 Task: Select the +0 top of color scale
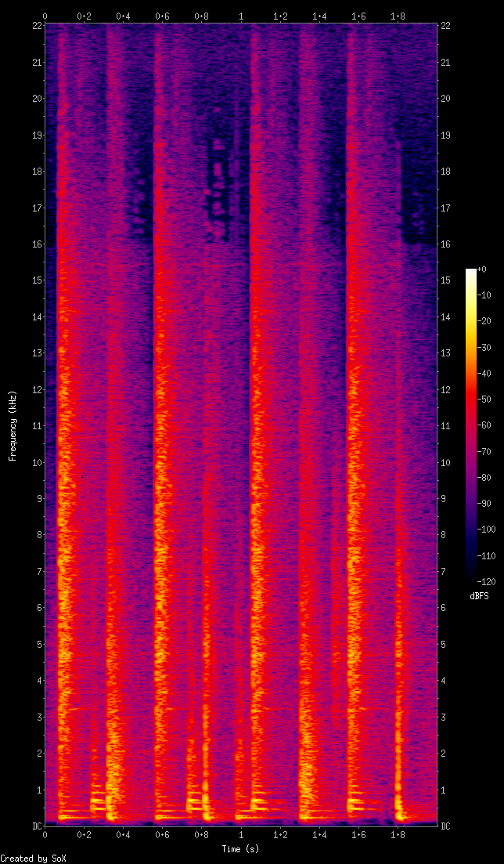(481, 269)
